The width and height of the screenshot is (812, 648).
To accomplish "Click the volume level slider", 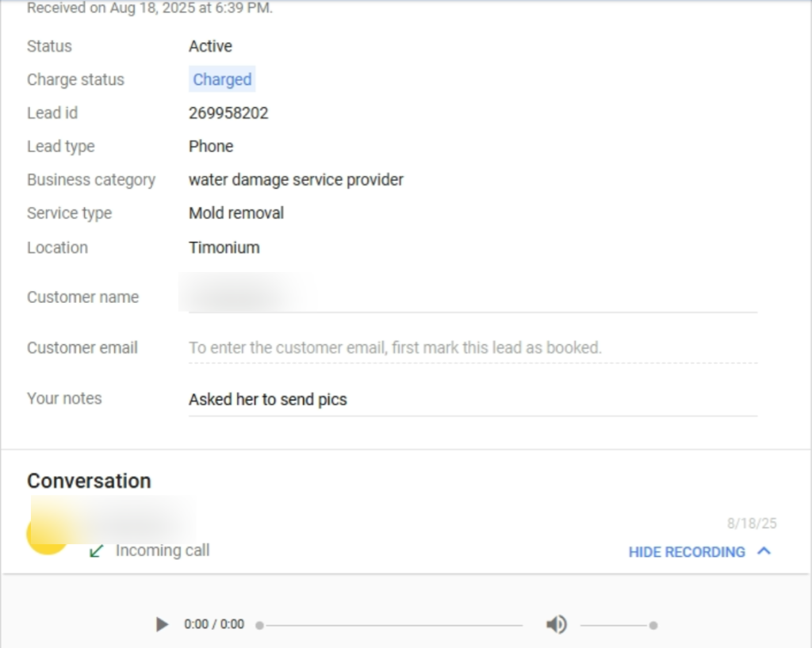I will tap(617, 625).
